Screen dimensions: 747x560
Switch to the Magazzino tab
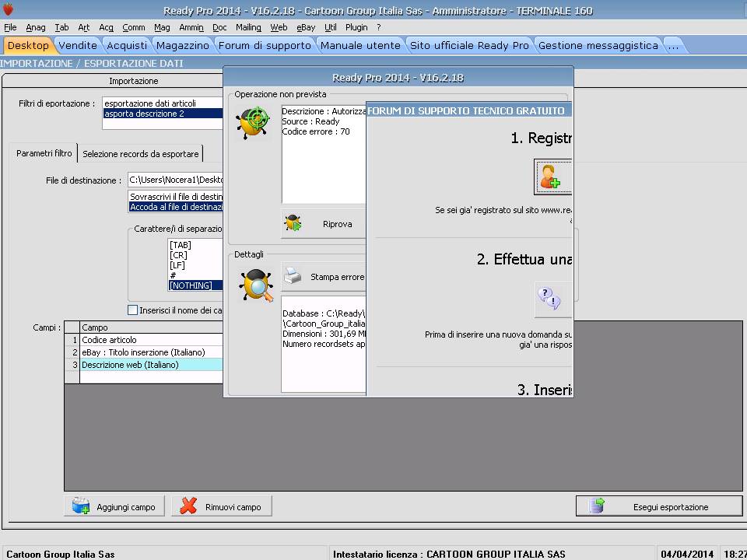click(182, 45)
